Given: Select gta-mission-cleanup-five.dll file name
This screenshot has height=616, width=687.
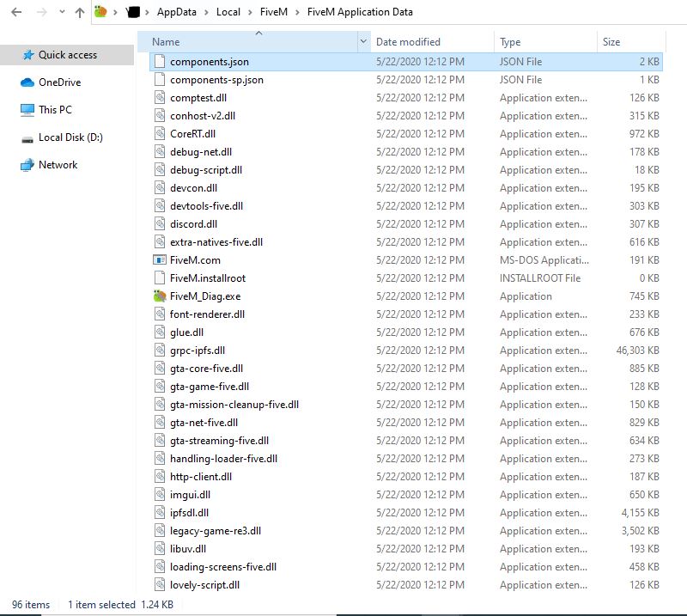Looking at the screenshot, I should [x=234, y=405].
